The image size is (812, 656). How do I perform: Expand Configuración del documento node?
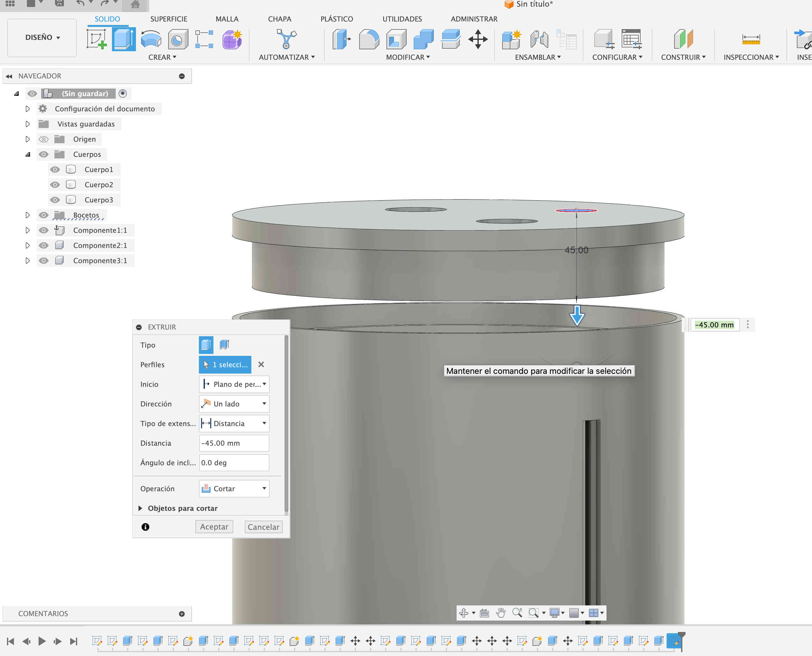tap(28, 109)
